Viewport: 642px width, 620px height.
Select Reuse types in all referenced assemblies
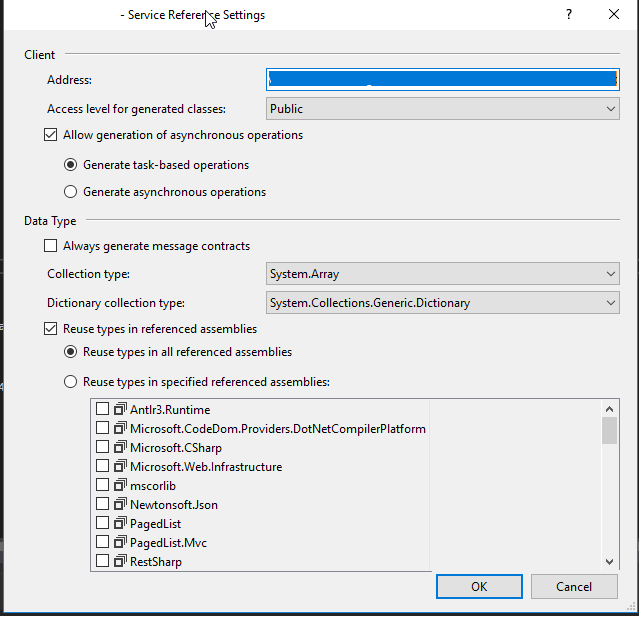pos(70,352)
